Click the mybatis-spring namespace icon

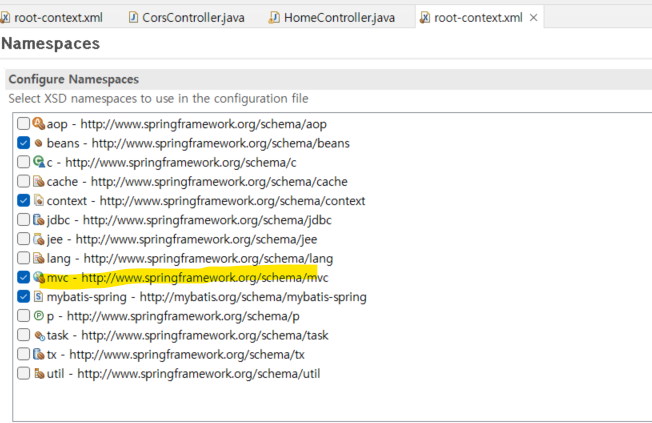[x=39, y=297]
